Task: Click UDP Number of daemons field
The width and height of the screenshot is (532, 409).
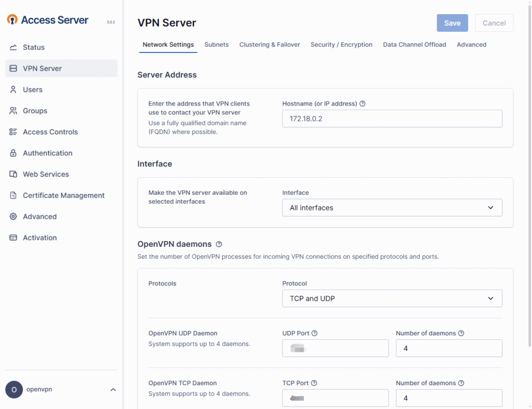Action: click(448, 348)
